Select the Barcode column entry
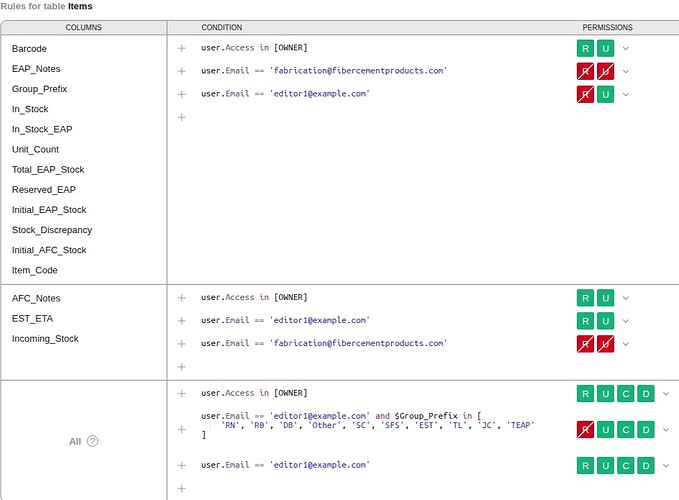Image resolution: width=679 pixels, height=500 pixels. [29, 48]
